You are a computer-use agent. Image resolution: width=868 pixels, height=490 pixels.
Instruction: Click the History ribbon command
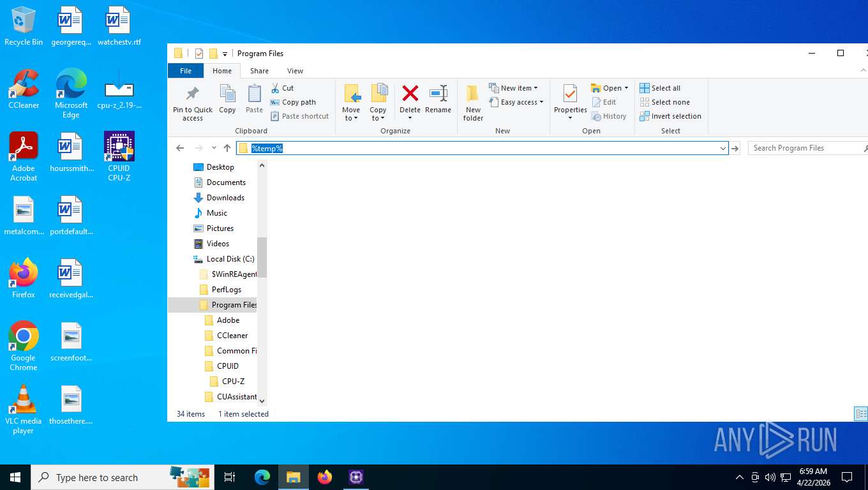(x=609, y=116)
